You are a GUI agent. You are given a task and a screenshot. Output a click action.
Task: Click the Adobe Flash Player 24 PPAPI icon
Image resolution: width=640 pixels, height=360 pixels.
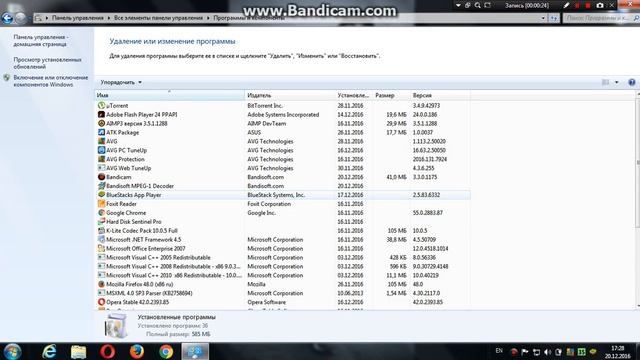click(101, 114)
